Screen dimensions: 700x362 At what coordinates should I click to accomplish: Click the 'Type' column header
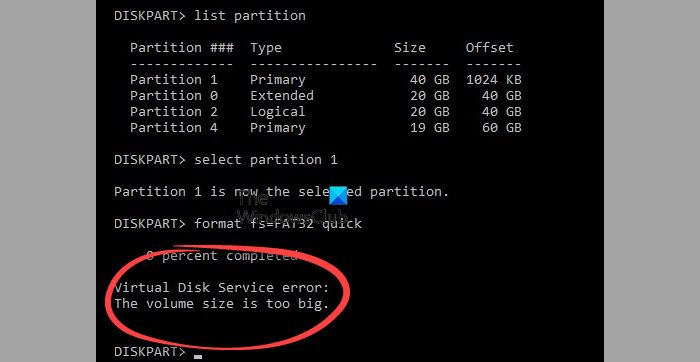(x=266, y=48)
